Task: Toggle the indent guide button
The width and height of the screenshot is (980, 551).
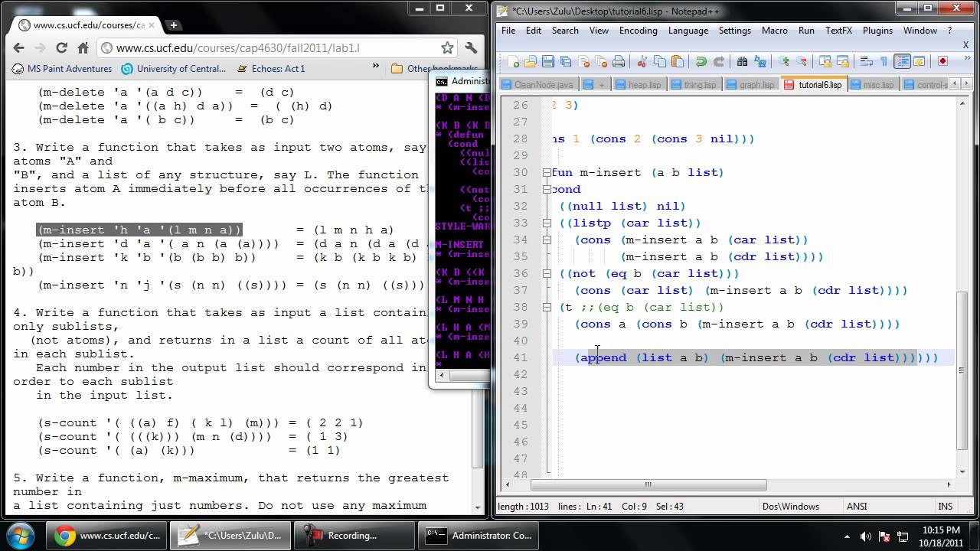Action: point(902,61)
